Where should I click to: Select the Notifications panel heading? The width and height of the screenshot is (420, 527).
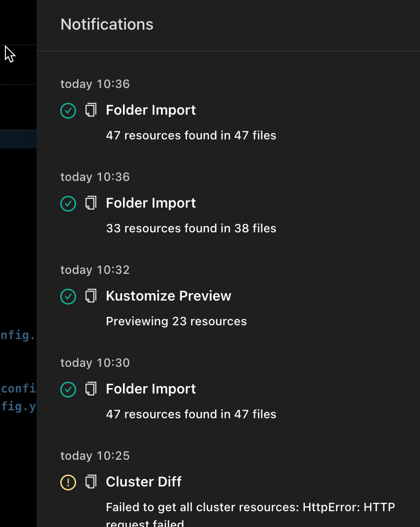tap(107, 25)
